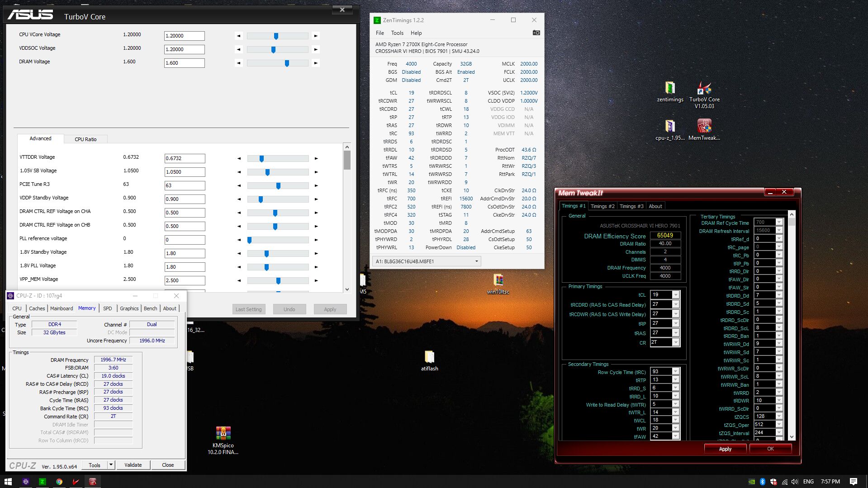
Task: Click Validate in CPU-Z
Action: coord(133,465)
